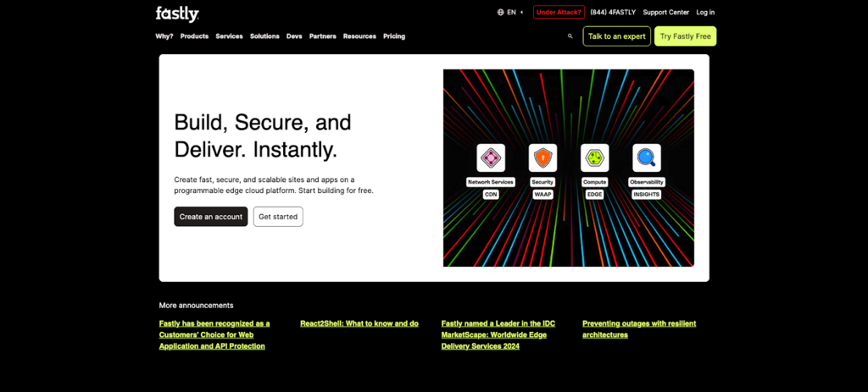Screen dimensions: 868x392
Task: Expand the EN language dropdown
Action: (512, 13)
